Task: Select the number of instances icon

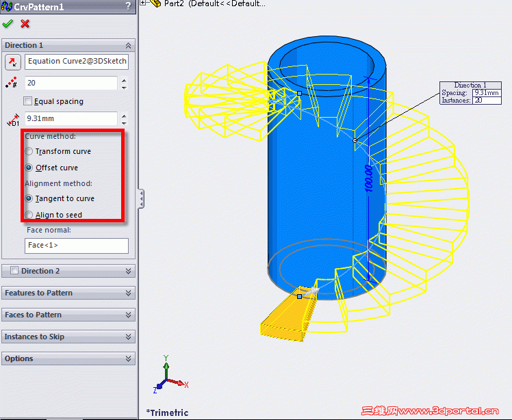Action: pyautogui.click(x=12, y=83)
